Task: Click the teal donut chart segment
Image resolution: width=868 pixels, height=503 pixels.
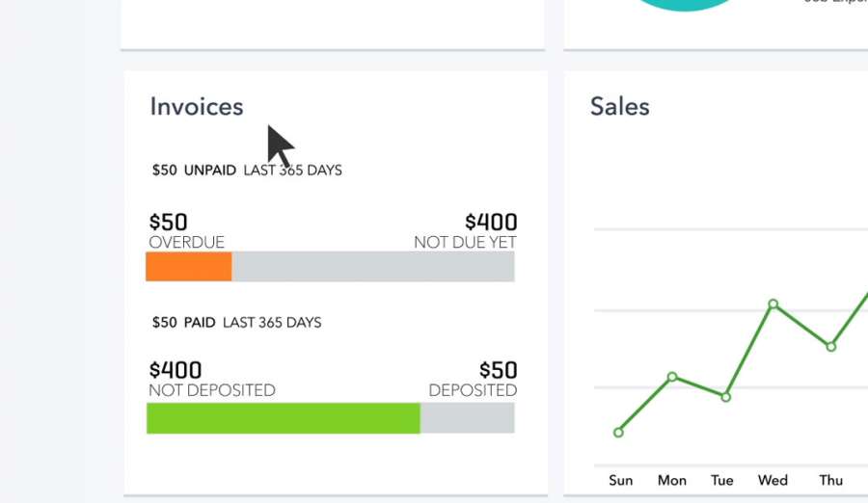Action: pyautogui.click(x=685, y=5)
